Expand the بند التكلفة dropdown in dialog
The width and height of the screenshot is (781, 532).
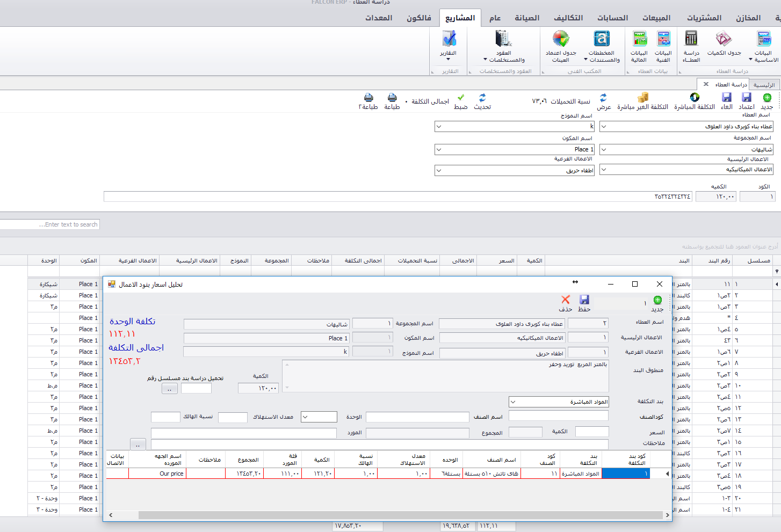pos(513,402)
